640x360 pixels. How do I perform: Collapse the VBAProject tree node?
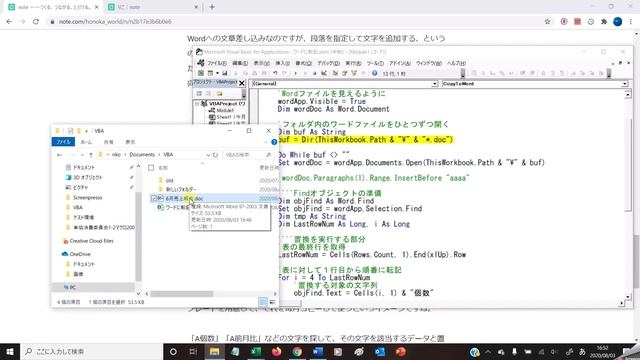[x=198, y=104]
